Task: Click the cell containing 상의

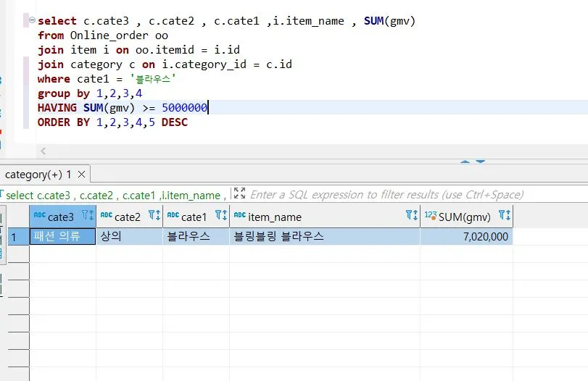Action: tap(129, 236)
